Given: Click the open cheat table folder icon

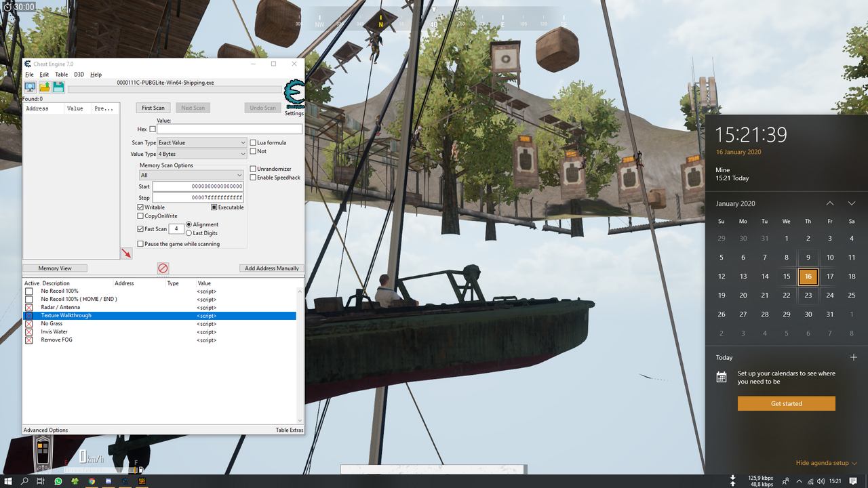Looking at the screenshot, I should tap(45, 87).
